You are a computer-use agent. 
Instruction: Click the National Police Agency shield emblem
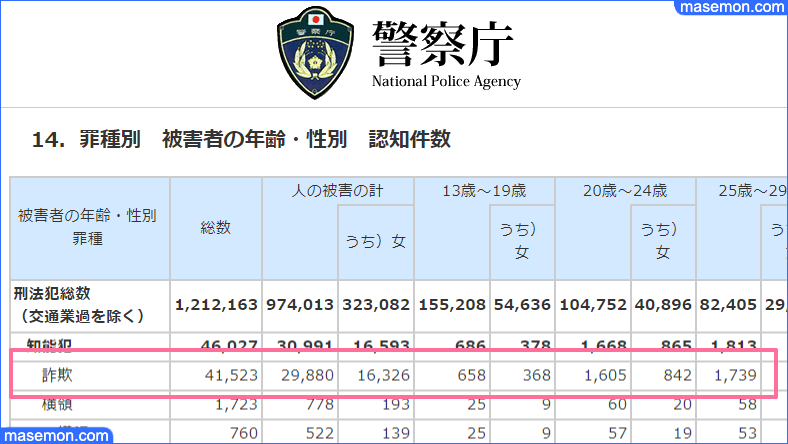(x=315, y=53)
